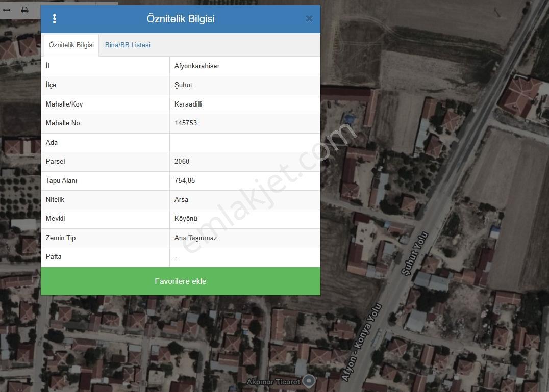Click the Ada row label
Image resolution: width=549 pixels, height=392 pixels.
click(52, 142)
